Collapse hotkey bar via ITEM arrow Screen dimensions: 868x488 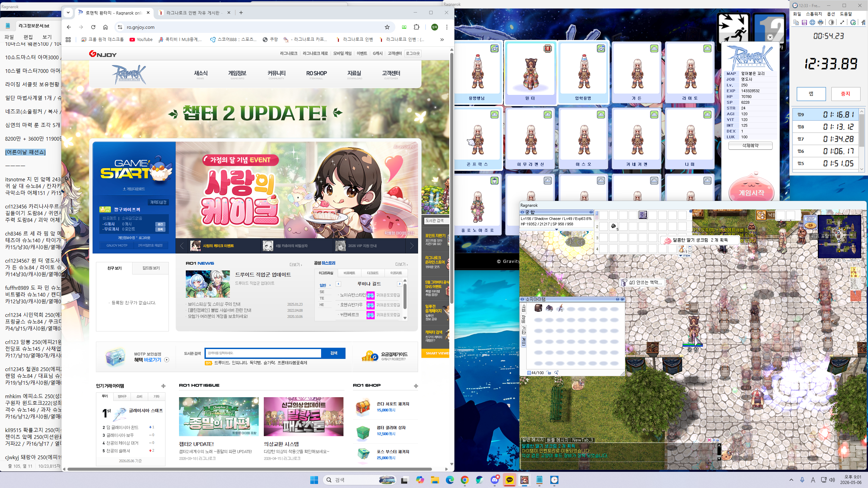pos(685,256)
